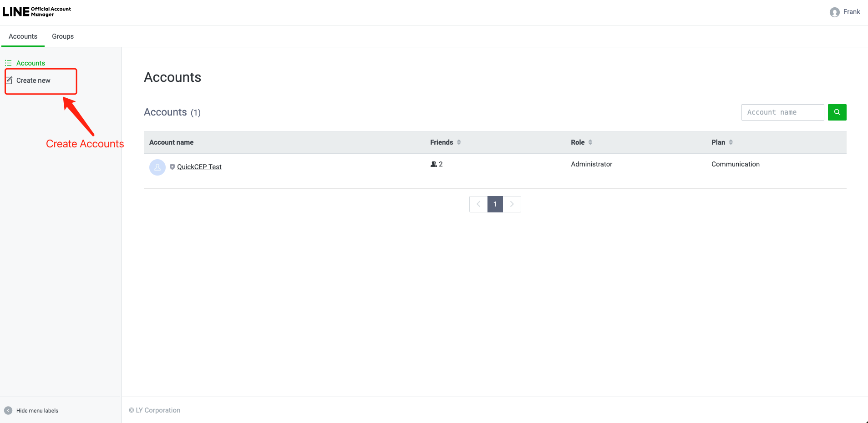Click the Communication plan cell
868x423 pixels.
(x=736, y=164)
